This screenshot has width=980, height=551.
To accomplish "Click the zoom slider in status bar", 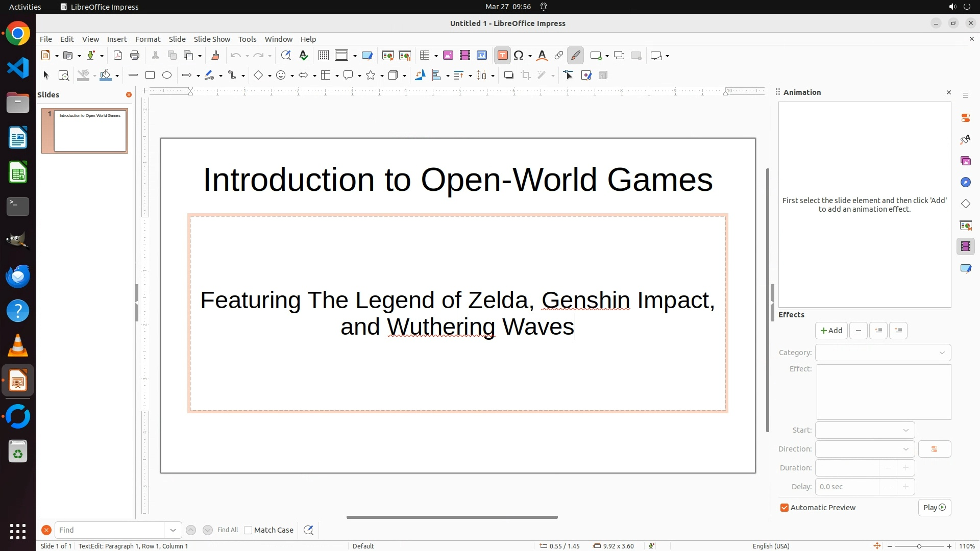I will 919,546.
